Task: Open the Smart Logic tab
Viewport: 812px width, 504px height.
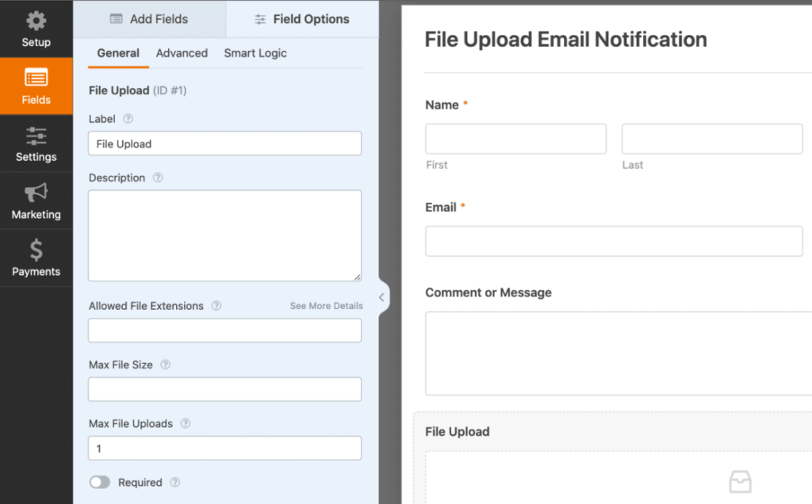Action: (255, 53)
